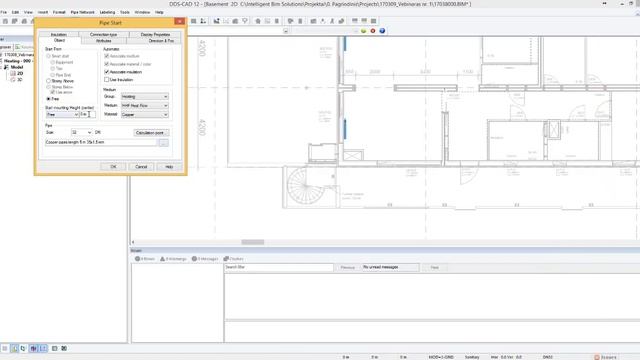Open the Window menu
640x360 pixels.
[x=142, y=12]
